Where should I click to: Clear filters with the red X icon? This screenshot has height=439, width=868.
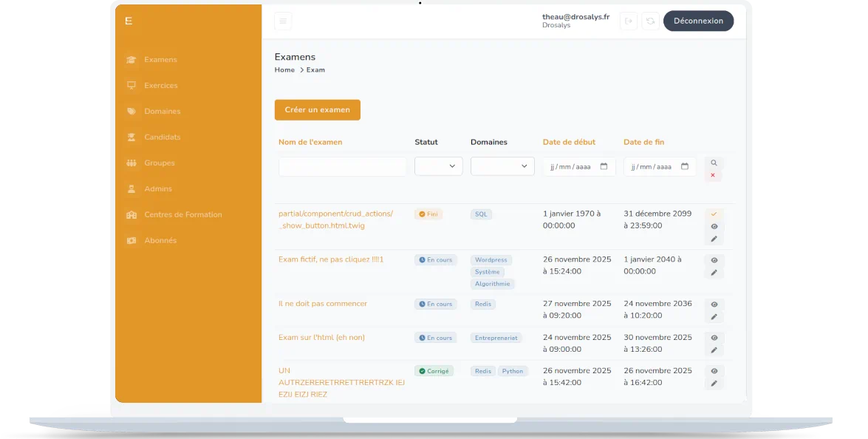(713, 175)
